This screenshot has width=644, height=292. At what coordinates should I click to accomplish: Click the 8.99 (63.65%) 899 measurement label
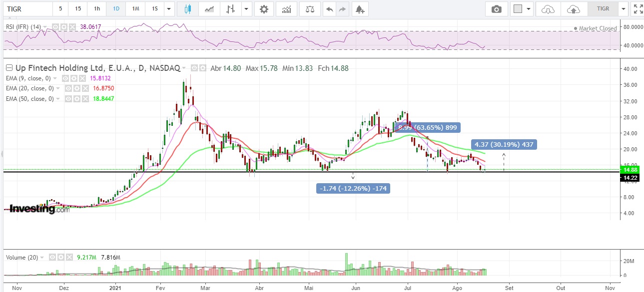coord(427,127)
